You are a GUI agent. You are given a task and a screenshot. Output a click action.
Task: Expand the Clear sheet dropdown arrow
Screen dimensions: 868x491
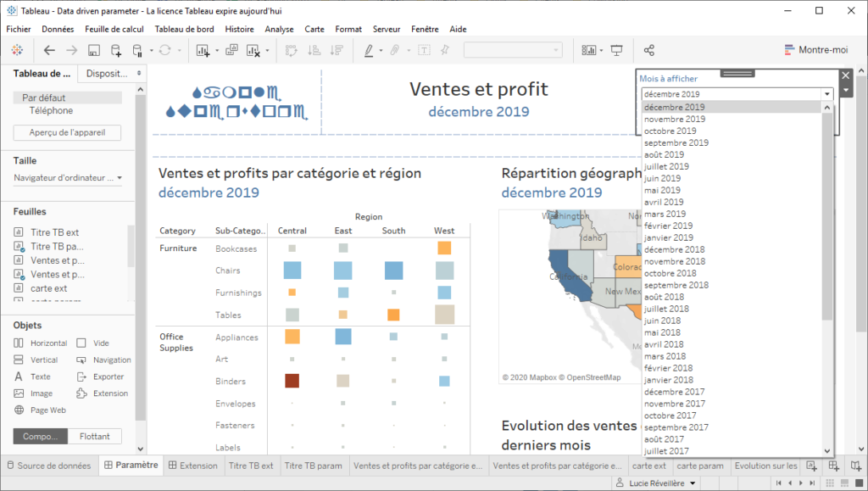coord(267,50)
